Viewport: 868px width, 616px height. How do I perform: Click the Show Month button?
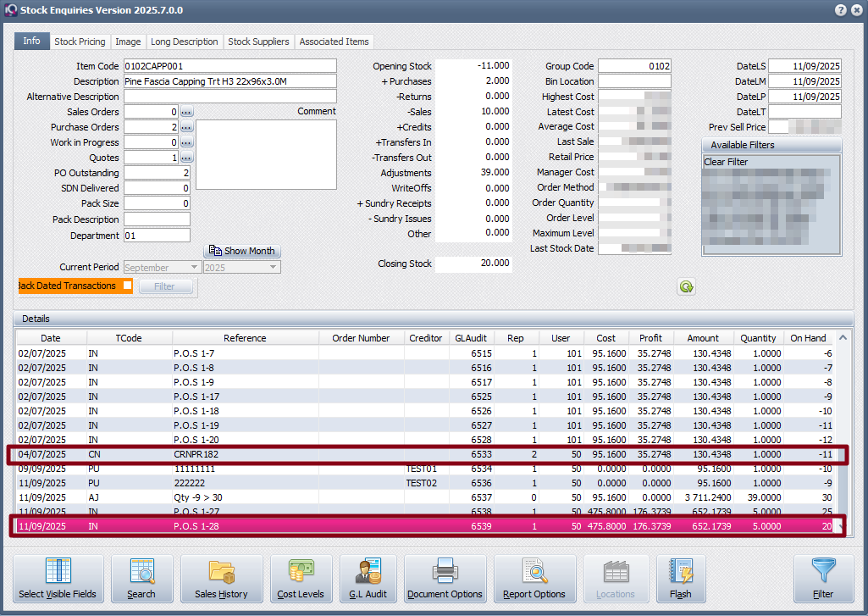pyautogui.click(x=242, y=252)
